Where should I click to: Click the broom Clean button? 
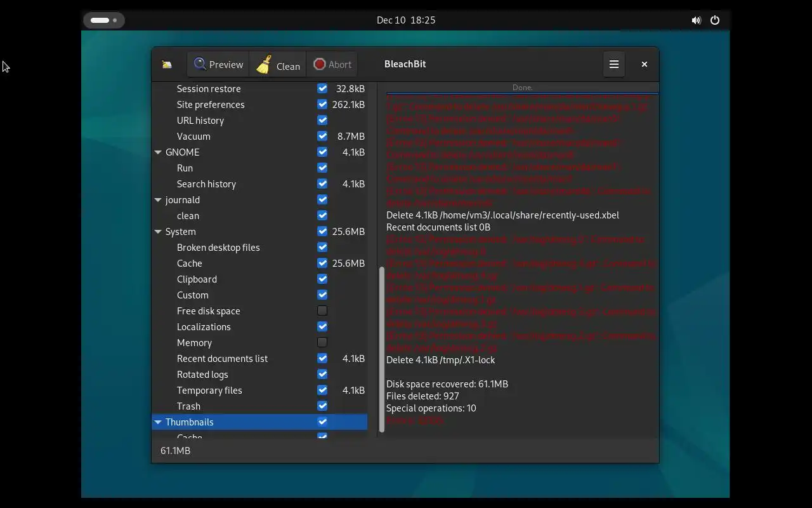coord(278,64)
